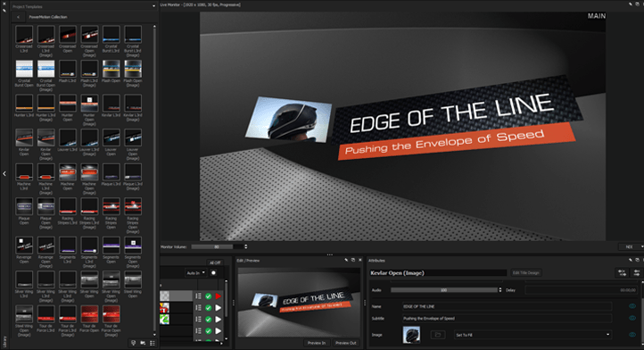The width and height of the screenshot is (644, 350).
Task: Open list options icon in the red-arrow row
Action: (x=198, y=296)
